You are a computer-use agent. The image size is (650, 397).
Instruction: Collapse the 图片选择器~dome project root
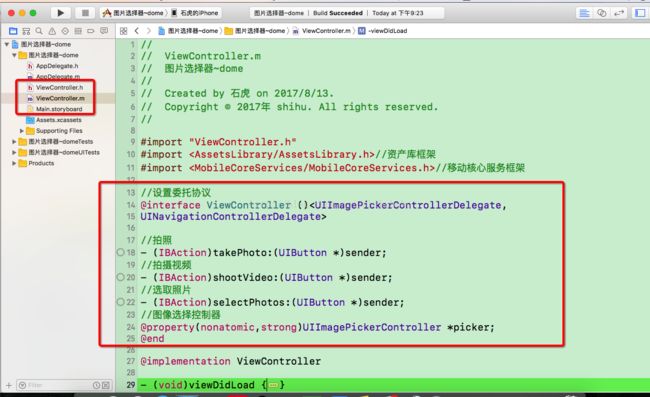point(7,44)
